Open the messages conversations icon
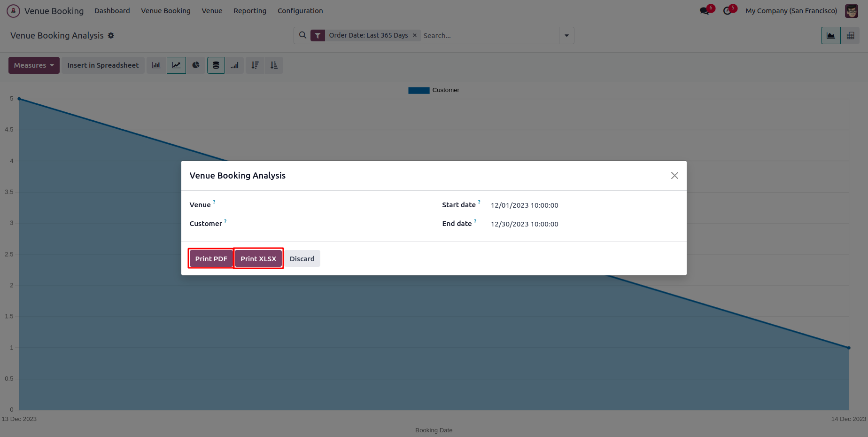The image size is (868, 437). pyautogui.click(x=705, y=11)
